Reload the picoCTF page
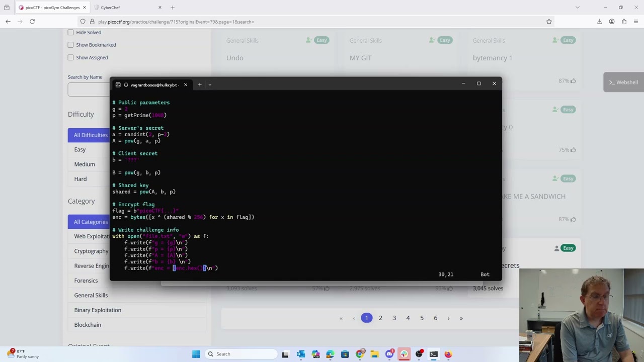Screen dimensions: 644x362 (32, 22)
